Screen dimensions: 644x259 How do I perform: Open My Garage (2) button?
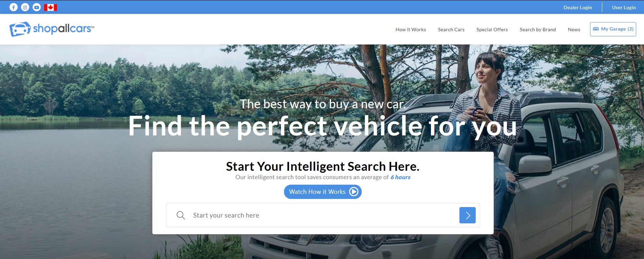(x=613, y=29)
